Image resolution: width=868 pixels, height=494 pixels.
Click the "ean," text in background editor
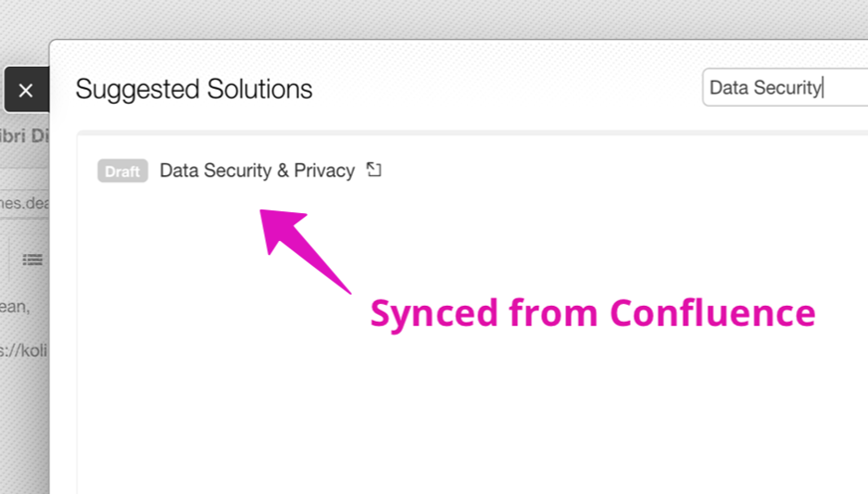[x=16, y=307]
